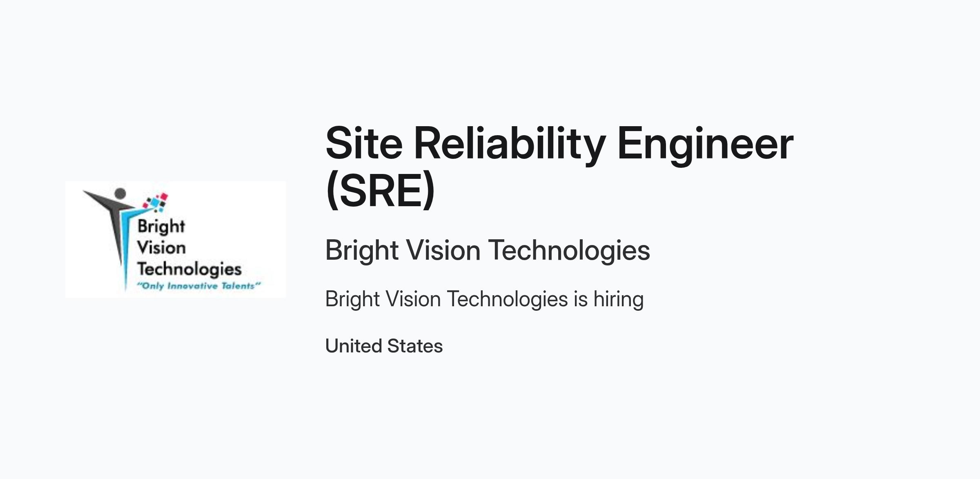This screenshot has width=980, height=479.
Task: Click the gray head circle of logo figure
Action: tap(120, 194)
